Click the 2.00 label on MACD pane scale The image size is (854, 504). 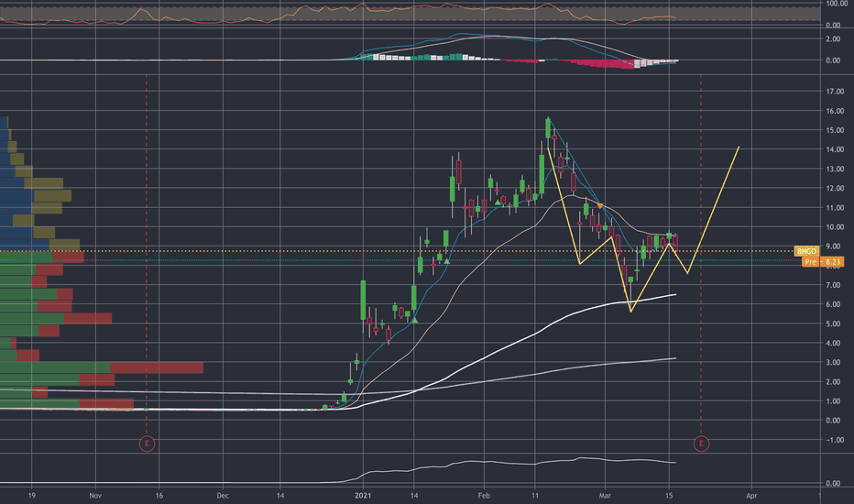[x=833, y=39]
